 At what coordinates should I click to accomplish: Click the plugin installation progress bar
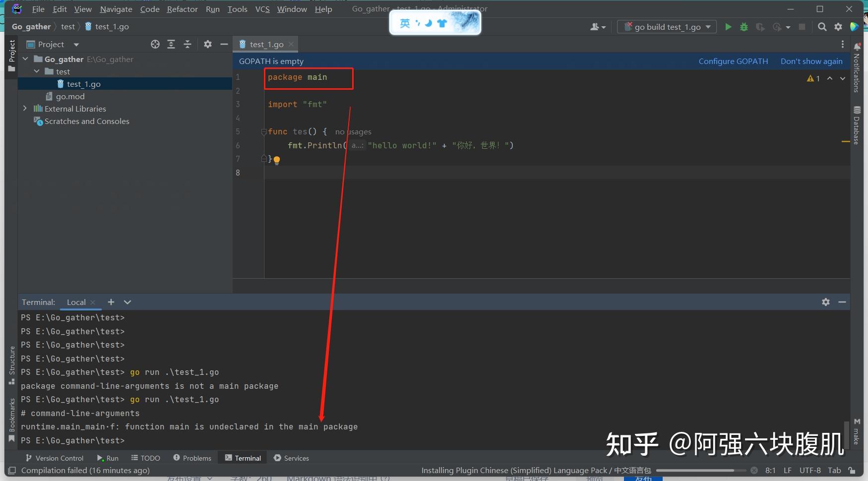701,470
